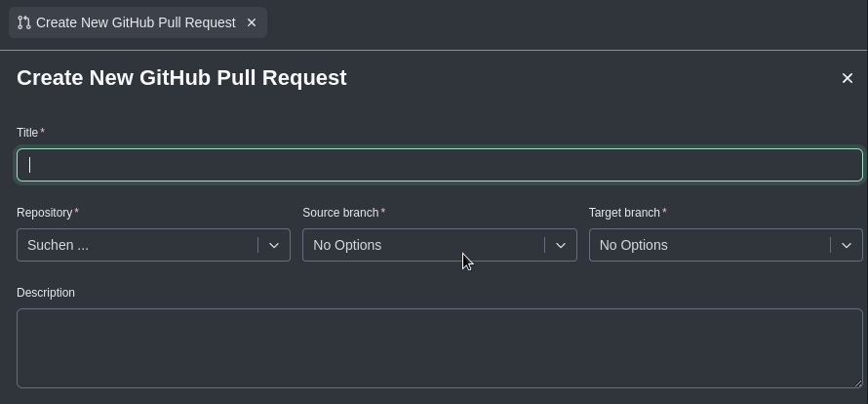
Task: Close the pull request dialog with the X
Action: tap(847, 78)
